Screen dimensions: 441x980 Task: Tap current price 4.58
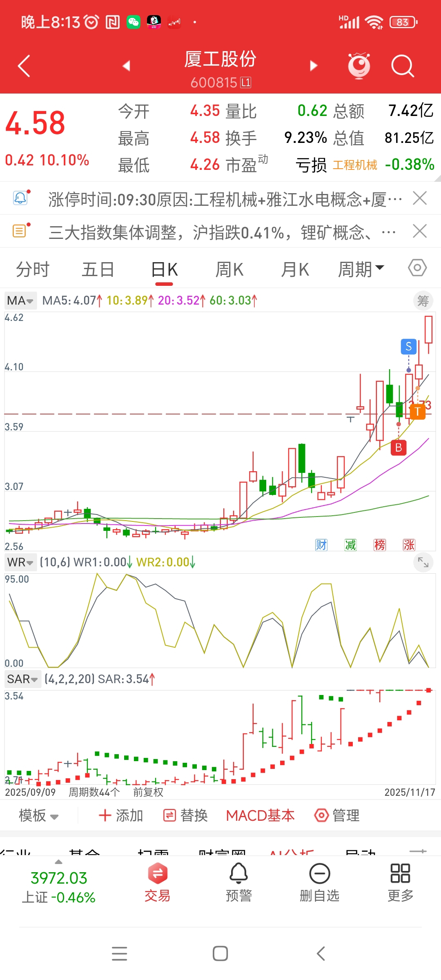coord(36,123)
